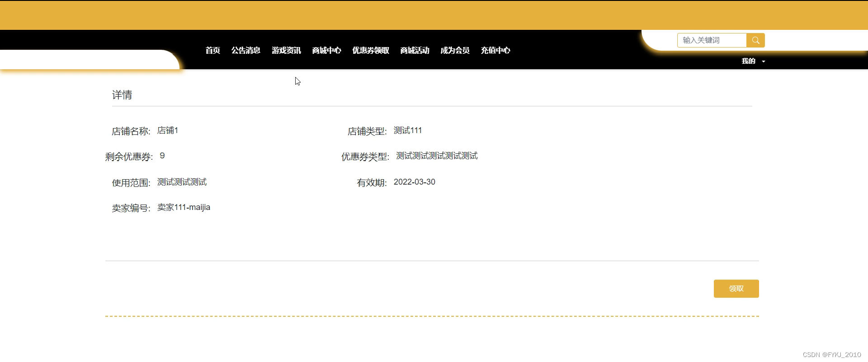Click the 店铺类型 label
Viewport: 868px width, 362px height.
tap(367, 131)
